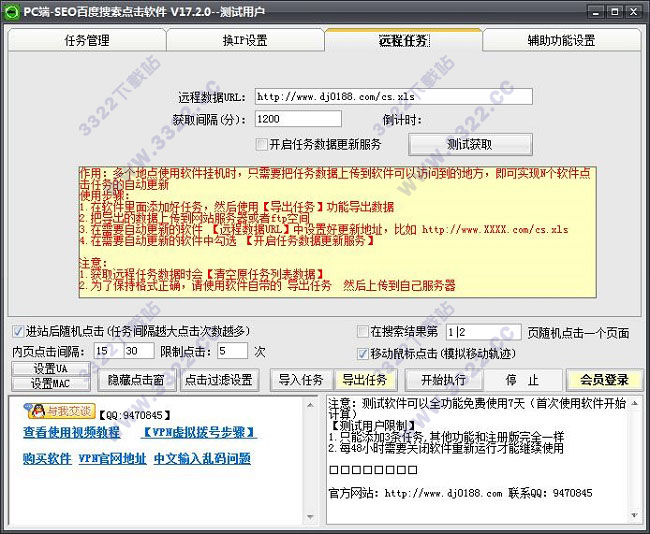Click the yellow usage instructions text box
The width and height of the screenshot is (650, 534).
tap(338, 232)
